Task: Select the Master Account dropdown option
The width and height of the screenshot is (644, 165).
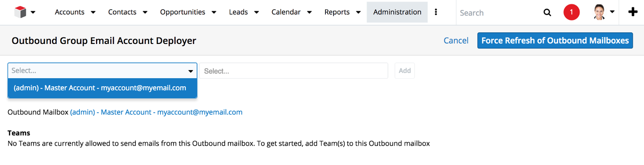Action: click(100, 88)
